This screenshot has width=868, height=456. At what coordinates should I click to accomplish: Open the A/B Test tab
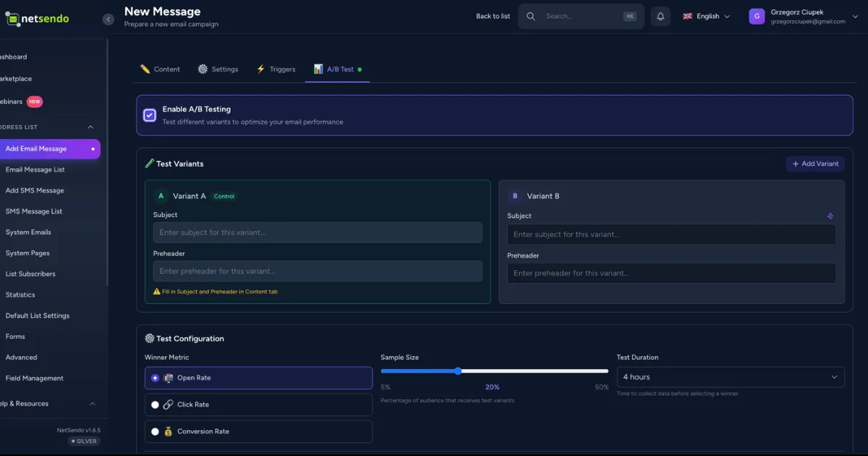click(337, 69)
